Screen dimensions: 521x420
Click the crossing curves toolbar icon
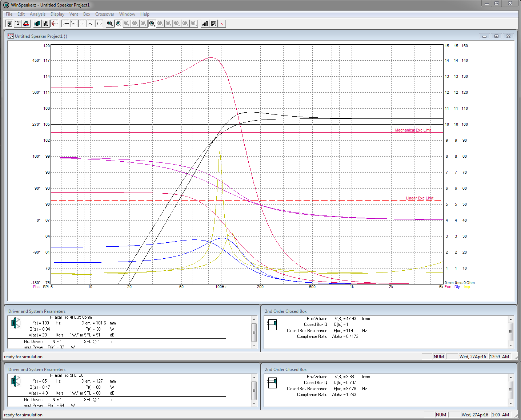pyautogui.click(x=222, y=24)
